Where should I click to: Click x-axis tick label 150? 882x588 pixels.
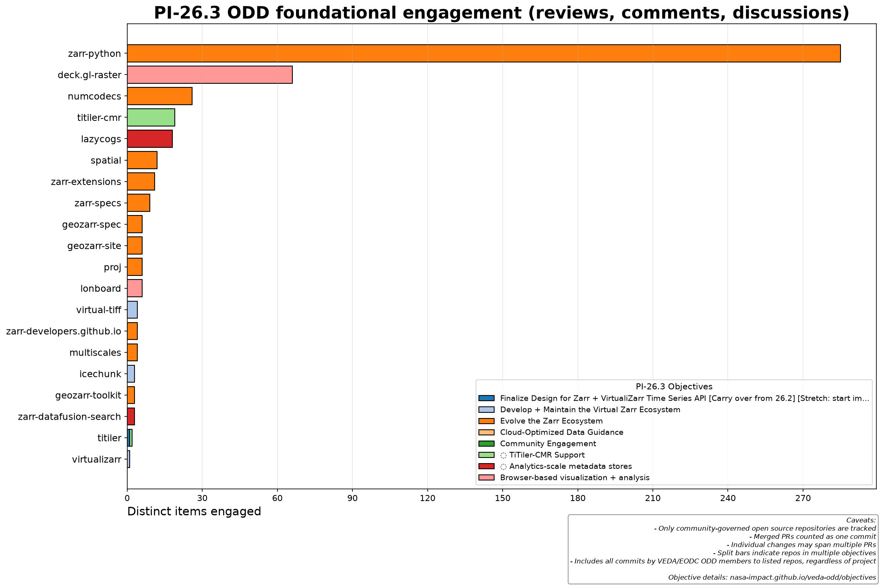pos(503,498)
